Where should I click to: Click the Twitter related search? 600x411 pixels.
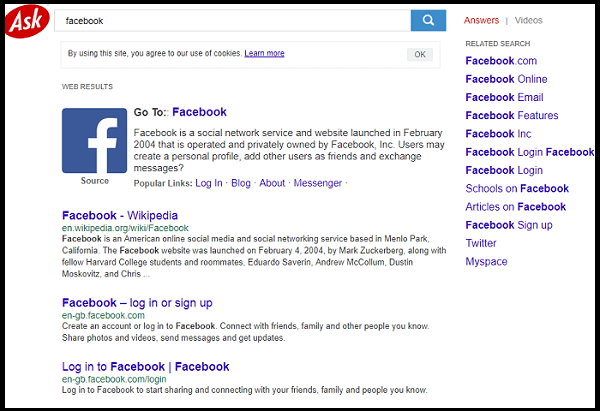[481, 243]
